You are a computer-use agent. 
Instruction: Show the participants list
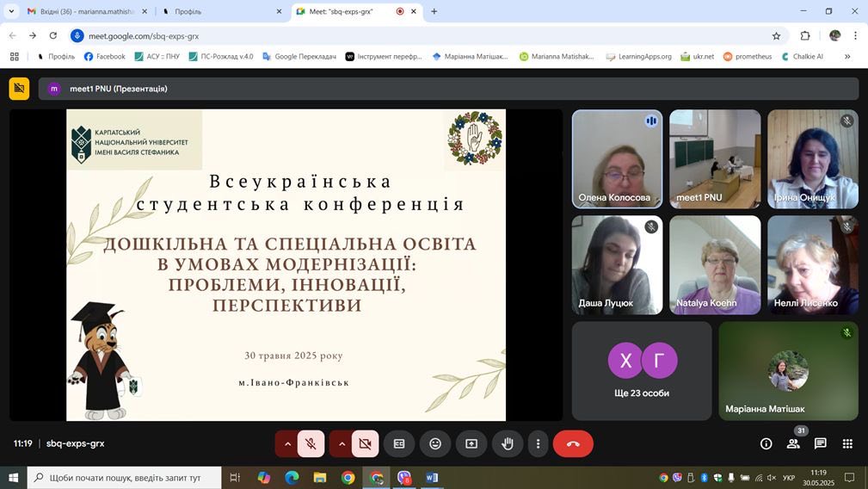[793, 443]
